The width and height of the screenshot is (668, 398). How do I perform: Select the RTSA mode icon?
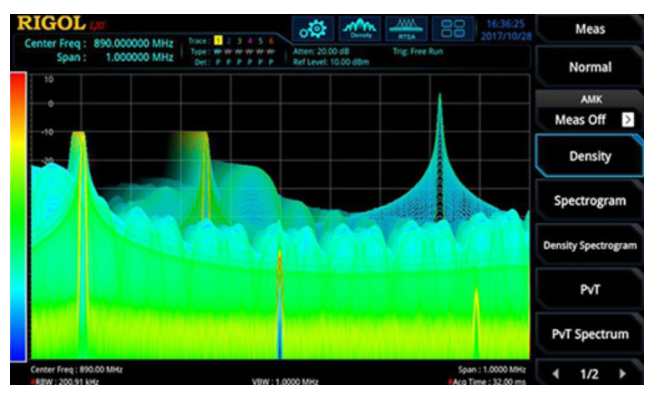(x=406, y=29)
